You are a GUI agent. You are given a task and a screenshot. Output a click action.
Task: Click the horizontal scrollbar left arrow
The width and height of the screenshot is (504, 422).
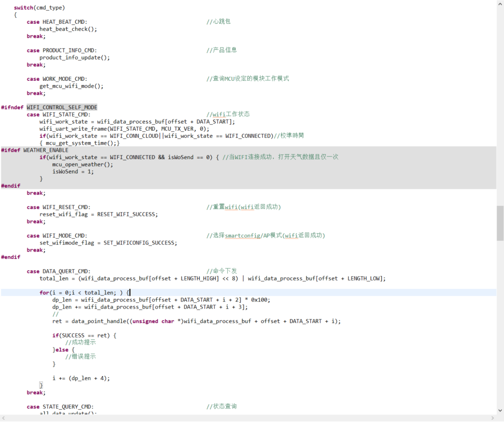coord(3,418)
